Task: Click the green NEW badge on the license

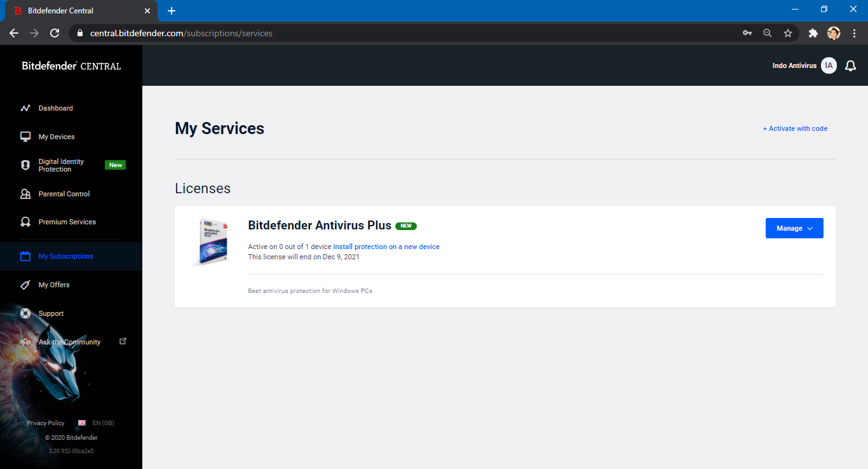Action: click(x=406, y=226)
